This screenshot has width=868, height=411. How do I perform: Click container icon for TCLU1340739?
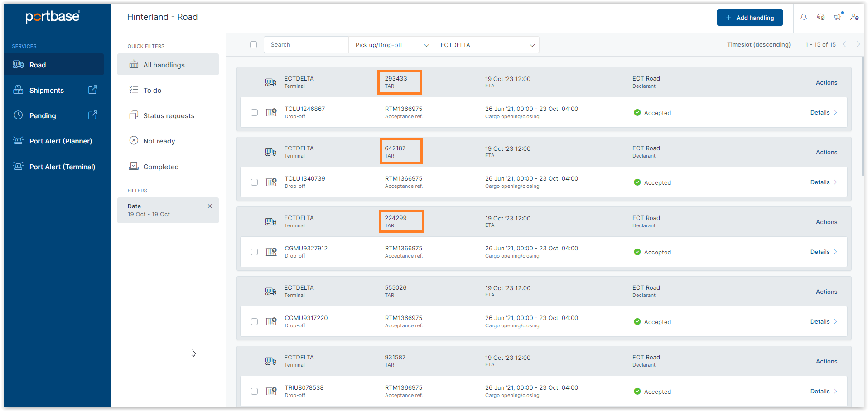click(x=271, y=182)
